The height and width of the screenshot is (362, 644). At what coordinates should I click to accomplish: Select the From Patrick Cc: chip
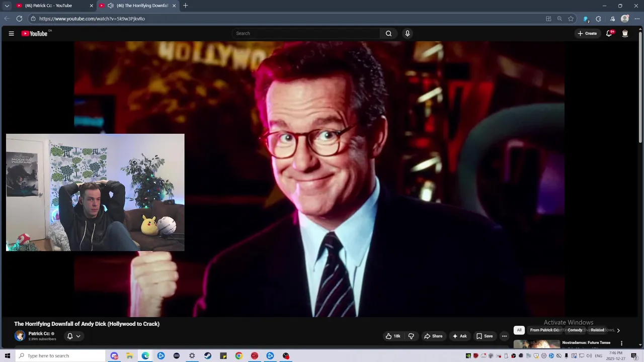pos(545,330)
